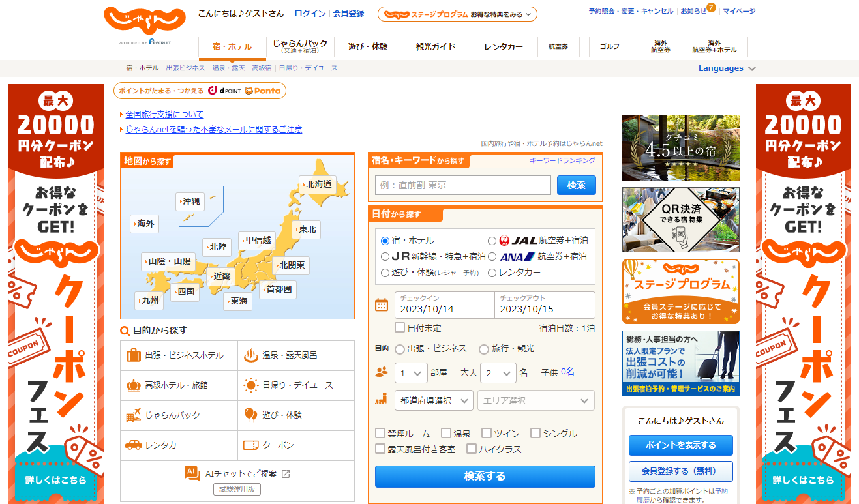Image resolution: width=859 pixels, height=504 pixels.
Task: Open the 航空券 tab
Action: 558,47
